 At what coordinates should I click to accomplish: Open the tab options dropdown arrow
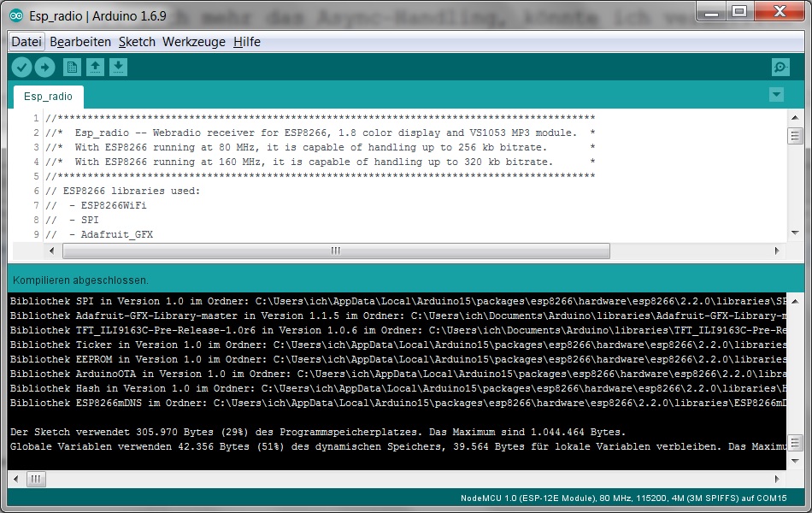pyautogui.click(x=776, y=95)
